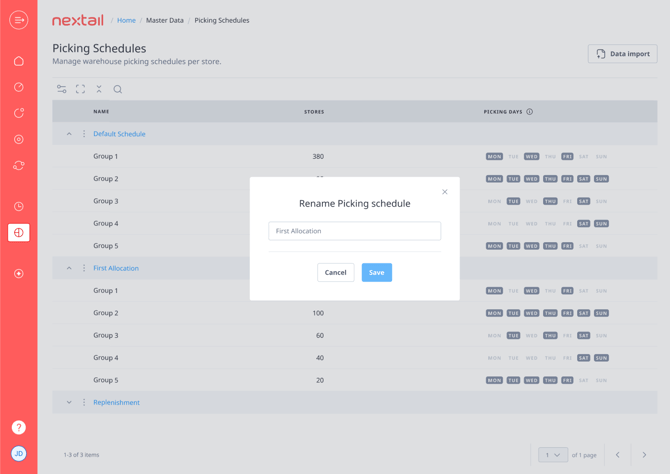Open the sync cycle sidebar icon

point(19,165)
